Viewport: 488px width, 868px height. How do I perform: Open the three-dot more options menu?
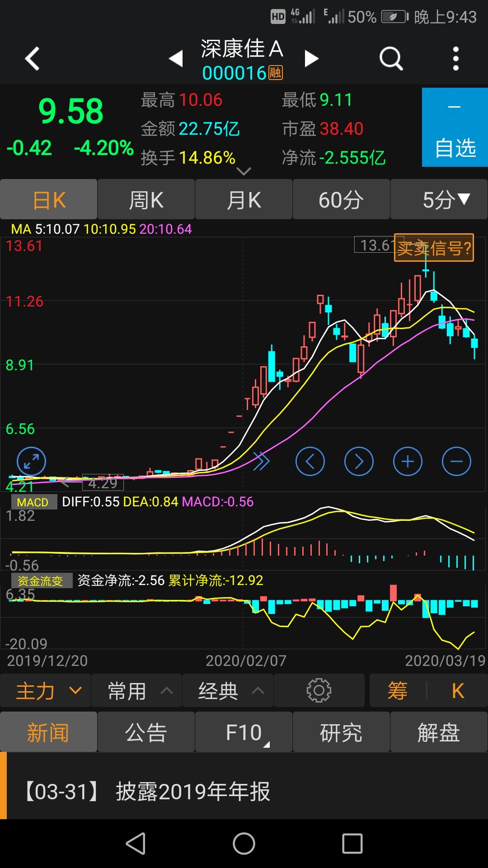point(455,58)
